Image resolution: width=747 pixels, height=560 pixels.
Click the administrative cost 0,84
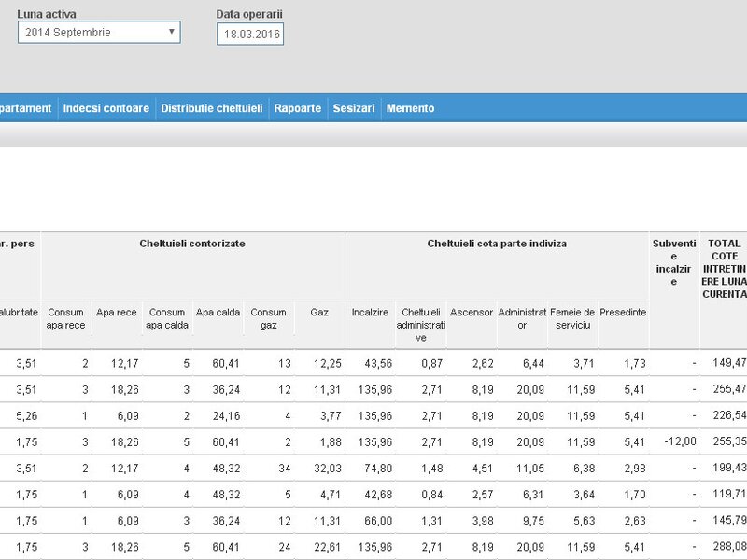click(x=432, y=495)
